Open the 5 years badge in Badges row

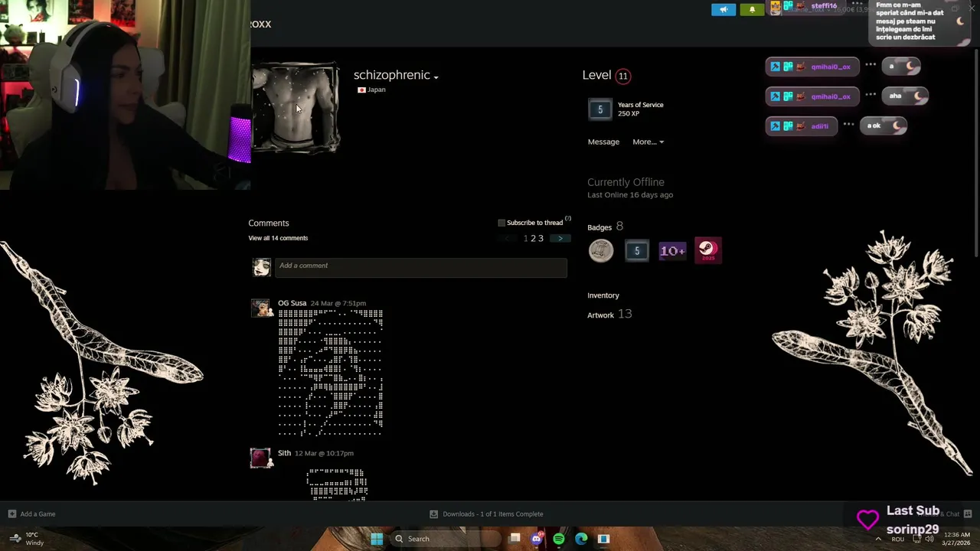point(636,250)
